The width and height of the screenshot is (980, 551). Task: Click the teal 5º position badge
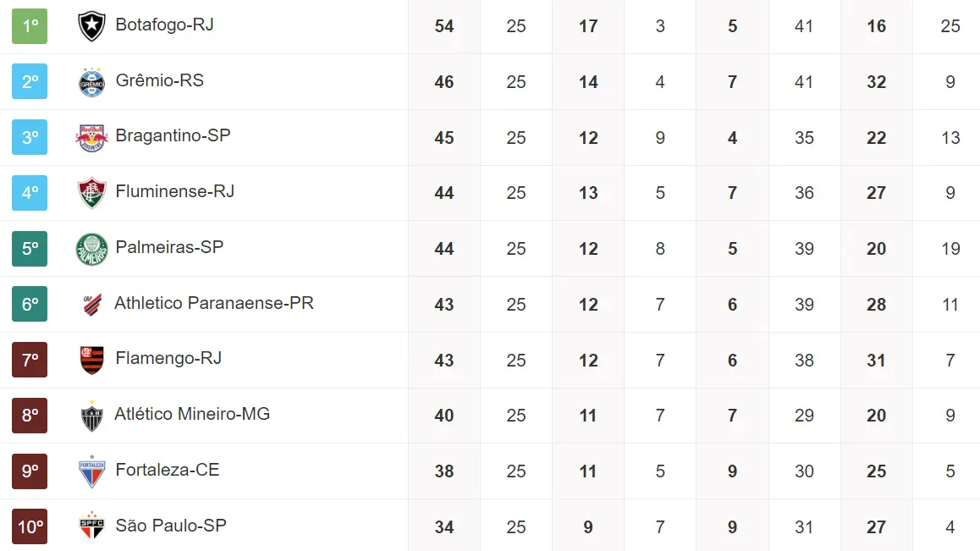[x=30, y=249]
